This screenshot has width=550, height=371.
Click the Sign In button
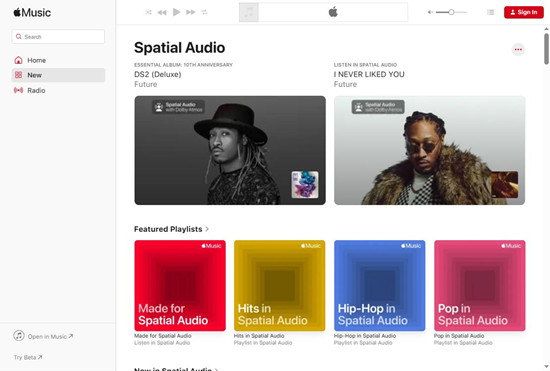point(524,12)
